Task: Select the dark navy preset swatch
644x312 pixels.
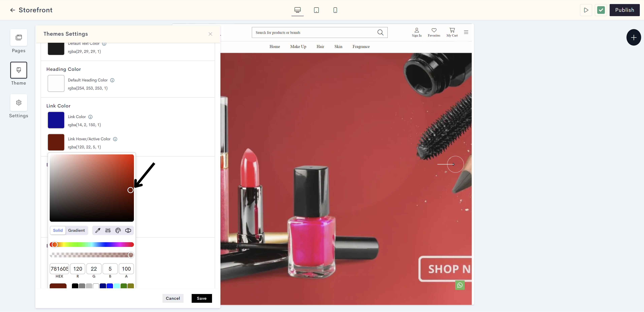Action: pos(103,286)
